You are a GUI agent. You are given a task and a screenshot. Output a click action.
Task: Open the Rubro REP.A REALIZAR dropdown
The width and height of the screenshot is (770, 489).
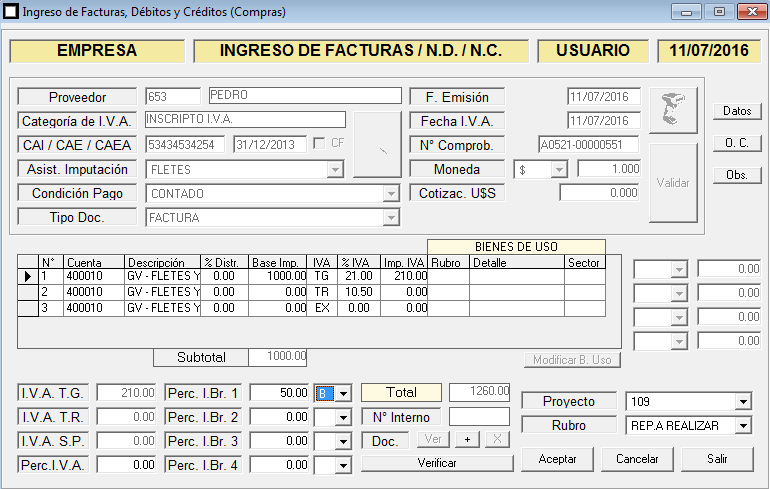pyautogui.click(x=743, y=426)
